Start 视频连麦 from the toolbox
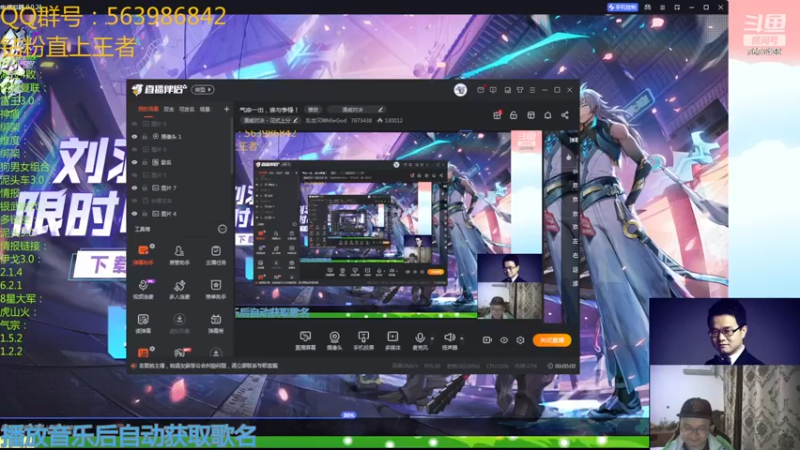The image size is (800, 450). coord(143,288)
